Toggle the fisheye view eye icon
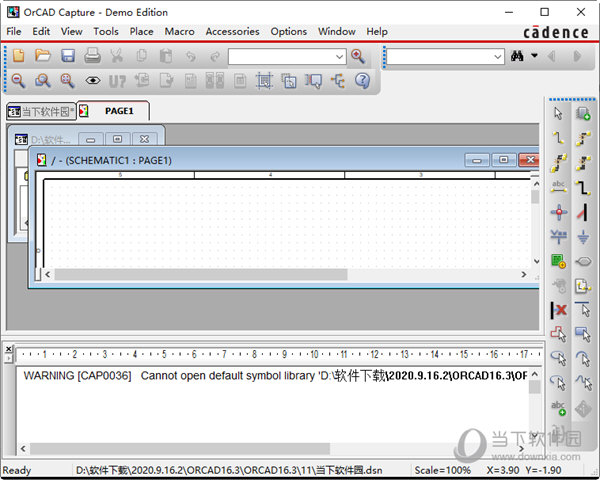This screenshot has width=600, height=480. tap(93, 81)
